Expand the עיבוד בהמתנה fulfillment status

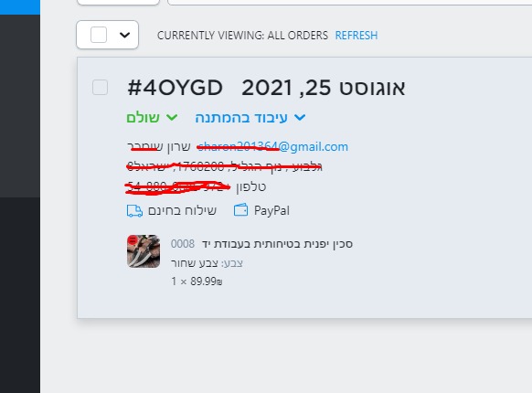point(250,118)
